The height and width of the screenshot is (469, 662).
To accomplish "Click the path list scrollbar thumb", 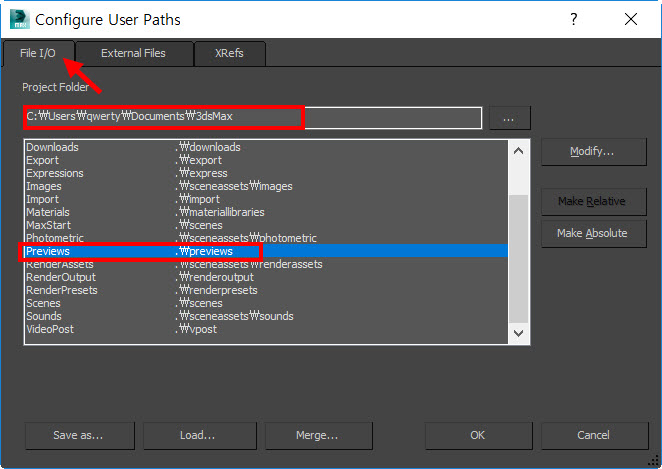I will point(518,259).
